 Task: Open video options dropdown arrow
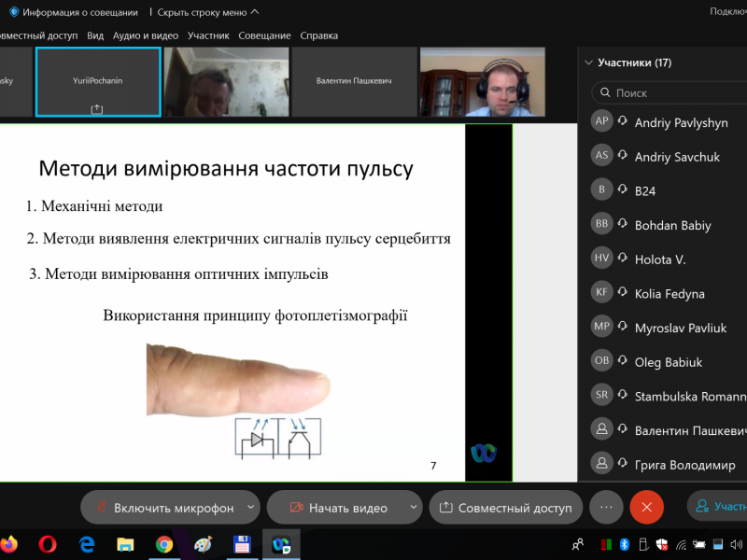pos(413,508)
